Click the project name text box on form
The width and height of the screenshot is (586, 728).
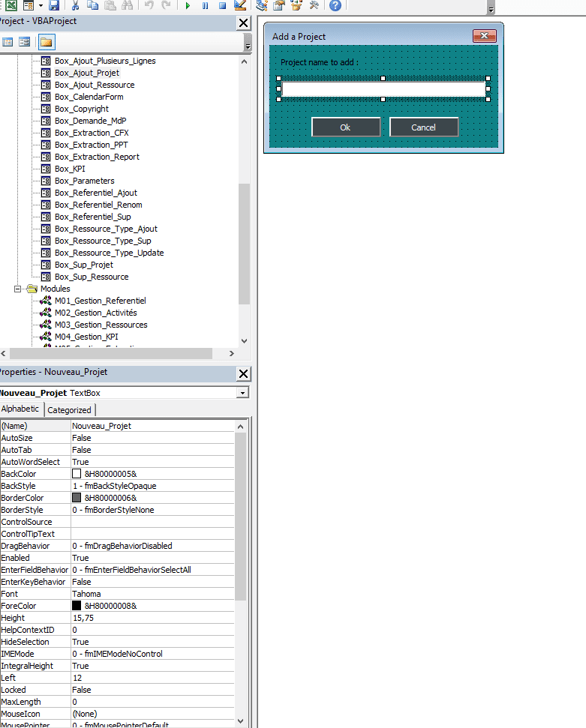tap(383, 89)
